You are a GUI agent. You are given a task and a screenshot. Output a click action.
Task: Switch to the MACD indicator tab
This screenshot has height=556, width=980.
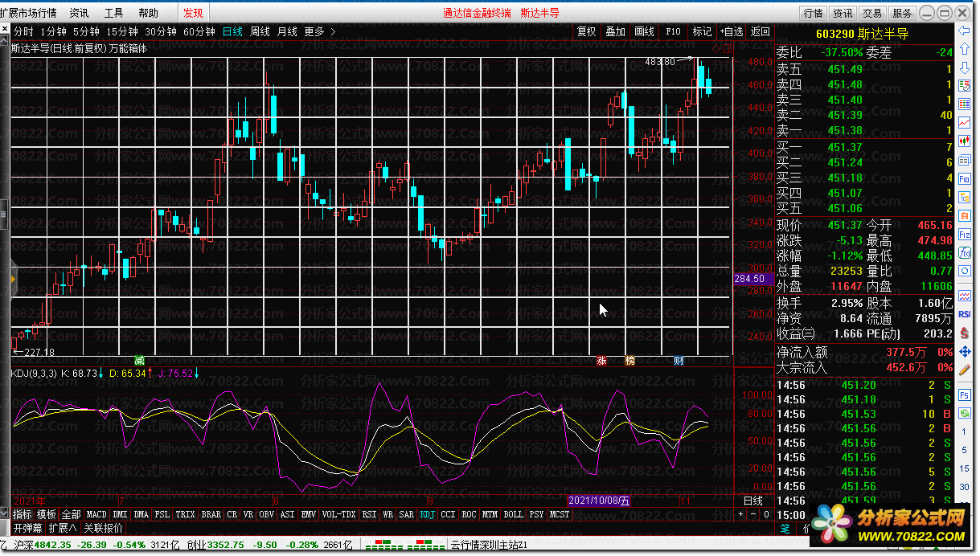click(96, 514)
